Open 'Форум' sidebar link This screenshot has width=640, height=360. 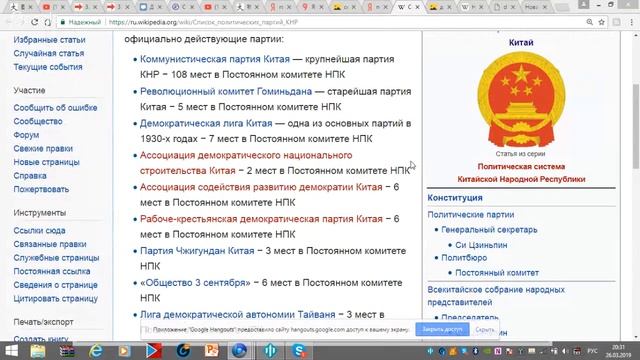point(26,135)
